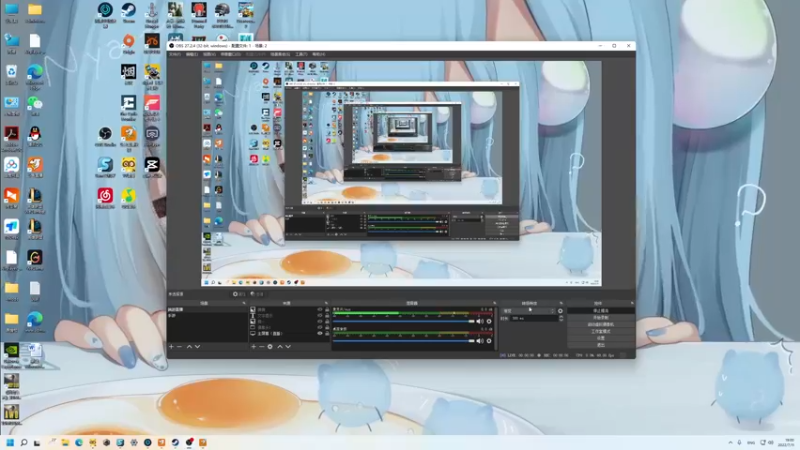800x450 pixels.
Task: Open Filters button above the Sources panel
Action: (x=258, y=294)
